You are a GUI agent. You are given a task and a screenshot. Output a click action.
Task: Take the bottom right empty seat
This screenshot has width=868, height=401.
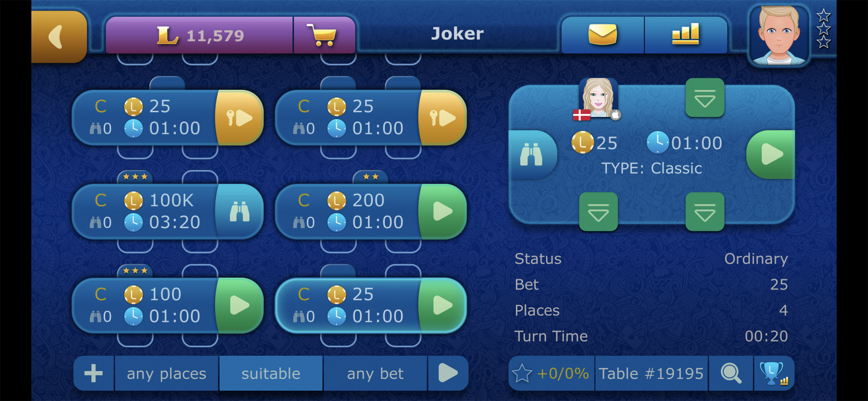(705, 211)
